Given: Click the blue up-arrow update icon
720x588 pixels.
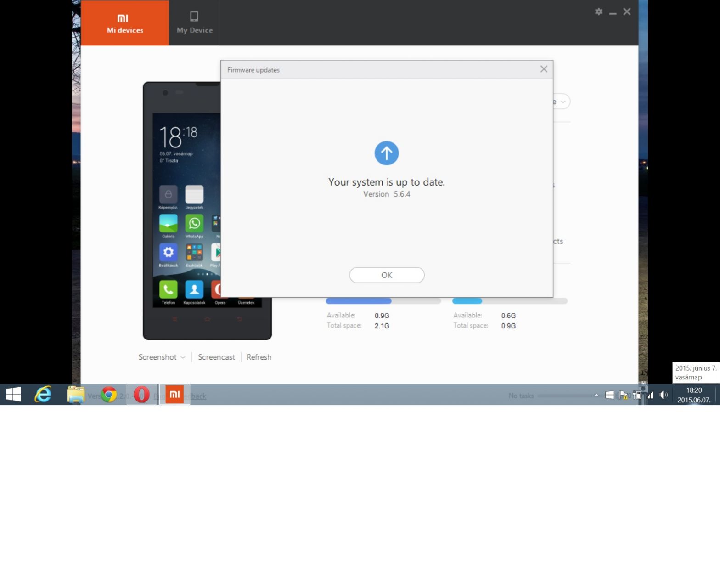Looking at the screenshot, I should [387, 153].
